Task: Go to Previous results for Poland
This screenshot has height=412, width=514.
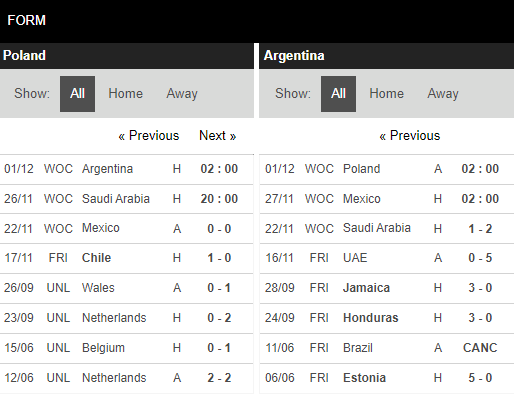Action: pyautogui.click(x=149, y=136)
